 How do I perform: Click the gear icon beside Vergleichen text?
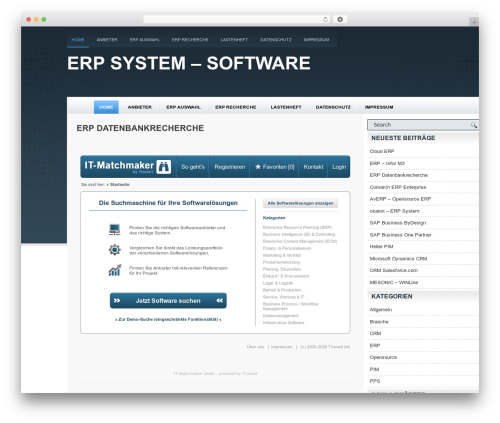[x=114, y=250]
